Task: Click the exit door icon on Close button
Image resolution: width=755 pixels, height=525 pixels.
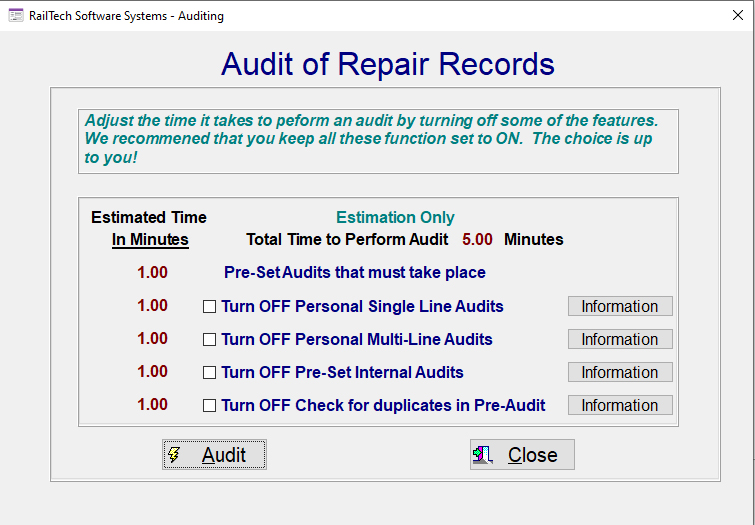Action: click(x=483, y=455)
